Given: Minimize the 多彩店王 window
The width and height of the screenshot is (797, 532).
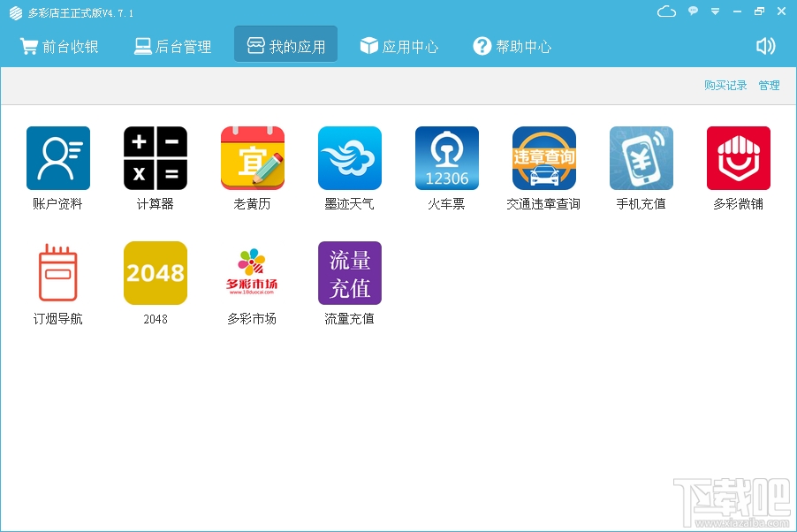Looking at the screenshot, I should (x=737, y=11).
